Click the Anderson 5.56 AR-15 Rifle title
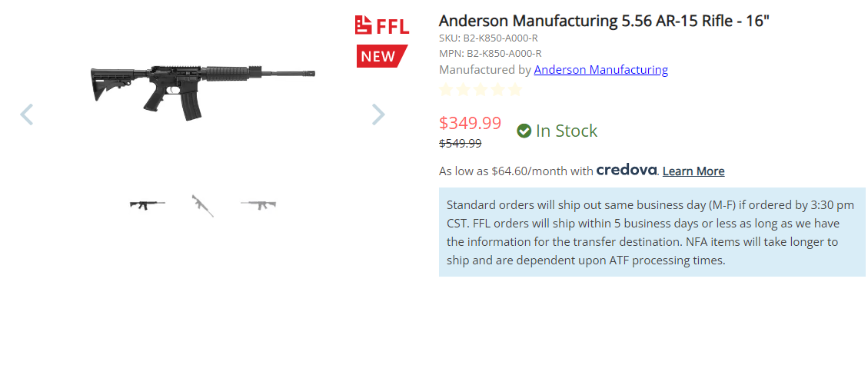This screenshot has height=365, width=868. click(604, 21)
